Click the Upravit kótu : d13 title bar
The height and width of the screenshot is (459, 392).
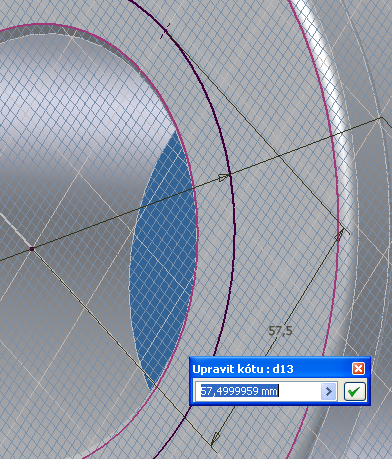point(271,369)
